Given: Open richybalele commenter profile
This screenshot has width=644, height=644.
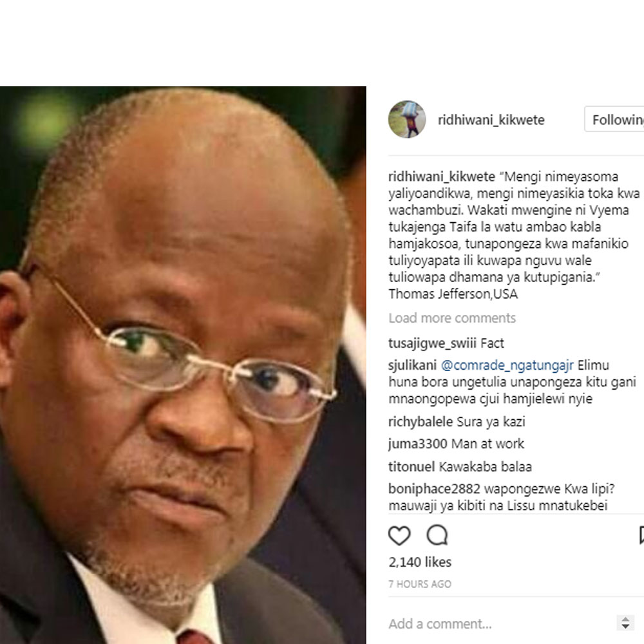Looking at the screenshot, I should point(421,421).
